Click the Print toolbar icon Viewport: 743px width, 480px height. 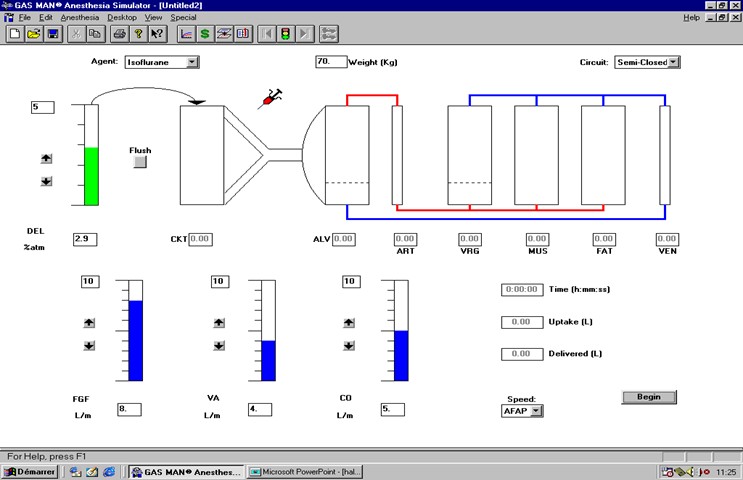tap(119, 34)
